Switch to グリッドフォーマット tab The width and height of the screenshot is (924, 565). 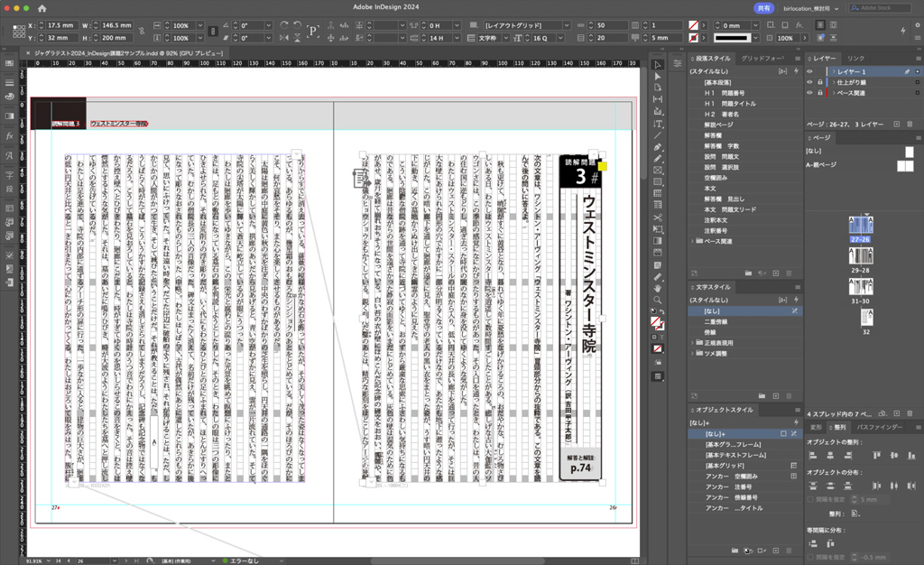762,59
